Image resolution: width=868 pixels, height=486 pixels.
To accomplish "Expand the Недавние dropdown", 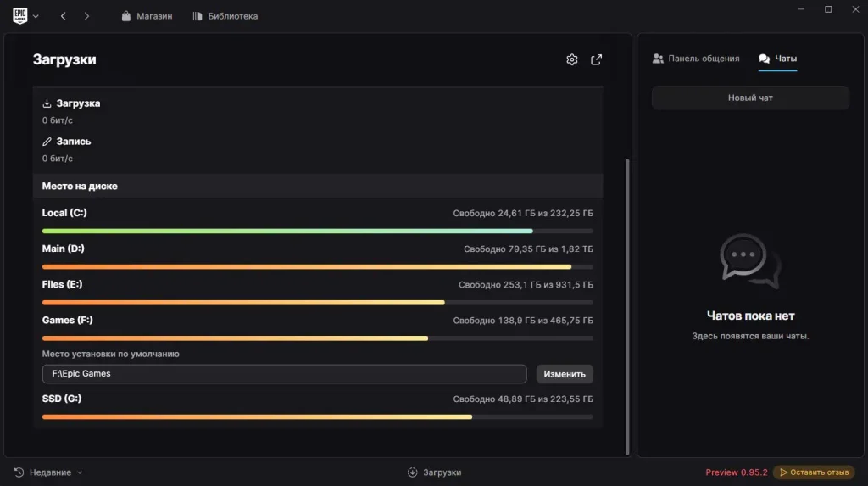I will point(80,472).
